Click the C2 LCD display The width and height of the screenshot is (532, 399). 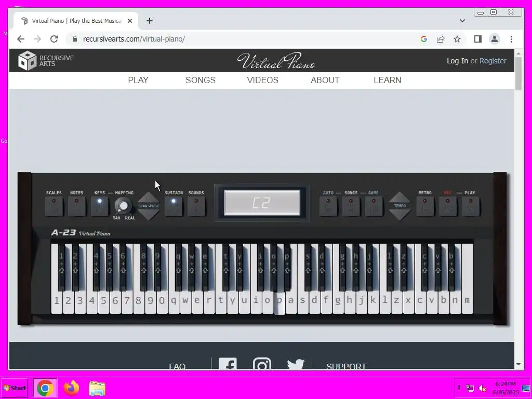(262, 203)
